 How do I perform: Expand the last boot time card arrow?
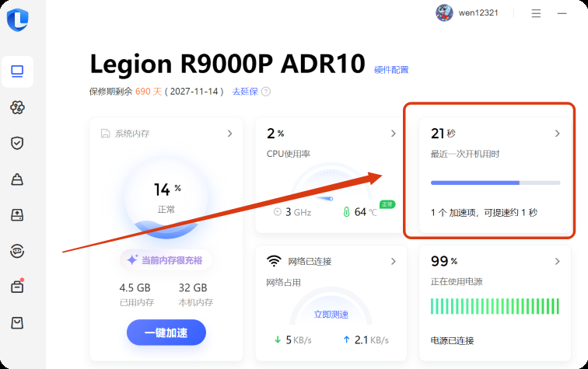(557, 134)
